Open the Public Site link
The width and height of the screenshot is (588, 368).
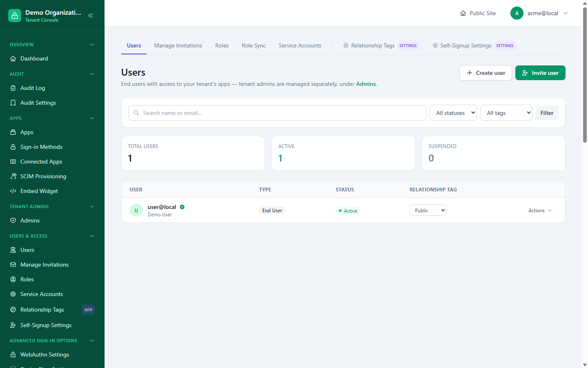(x=478, y=13)
